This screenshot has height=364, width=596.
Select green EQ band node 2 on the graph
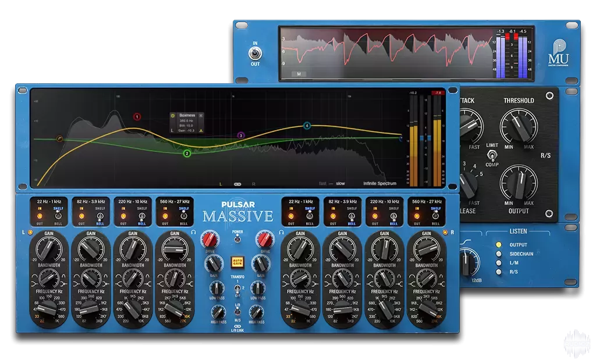click(187, 154)
